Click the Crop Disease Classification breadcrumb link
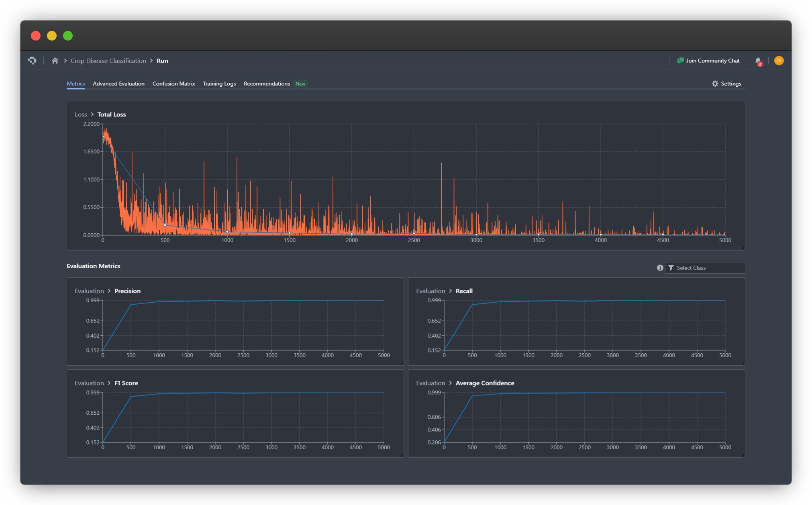The image size is (812, 505). pyautogui.click(x=108, y=61)
